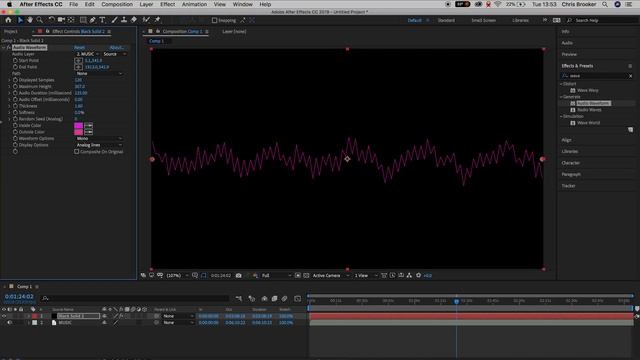
Task: Open the viewer resolution Full dropdown
Action: click(276, 276)
